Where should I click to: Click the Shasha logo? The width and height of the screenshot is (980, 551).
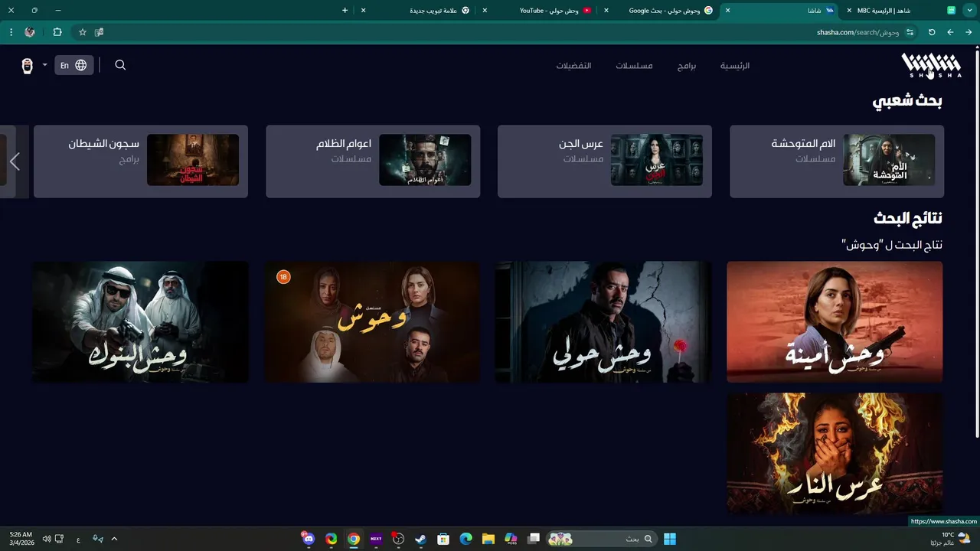click(931, 65)
